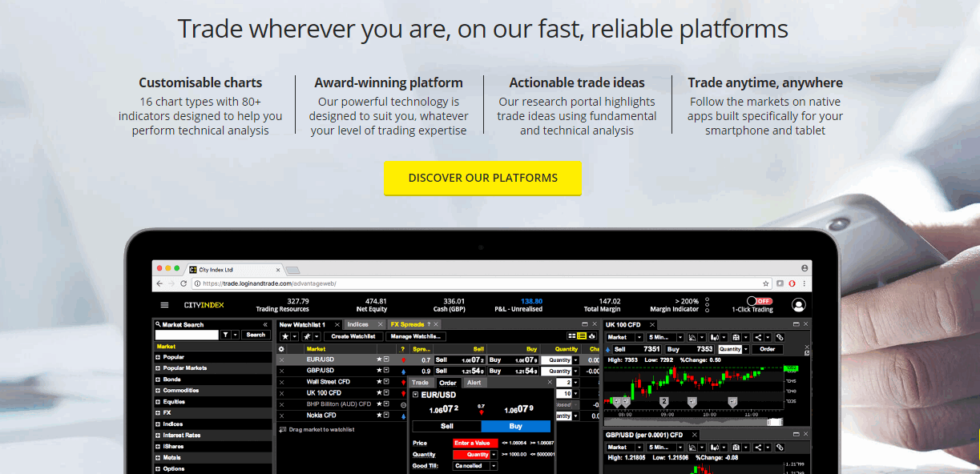Close the EUR/USD order ticket
The image size is (980, 474).
click(550, 382)
